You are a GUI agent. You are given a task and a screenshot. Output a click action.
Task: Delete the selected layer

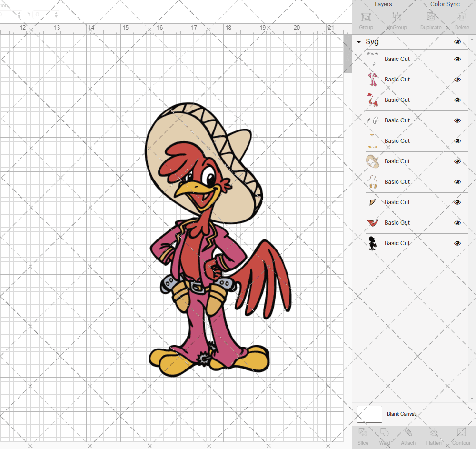tap(462, 20)
